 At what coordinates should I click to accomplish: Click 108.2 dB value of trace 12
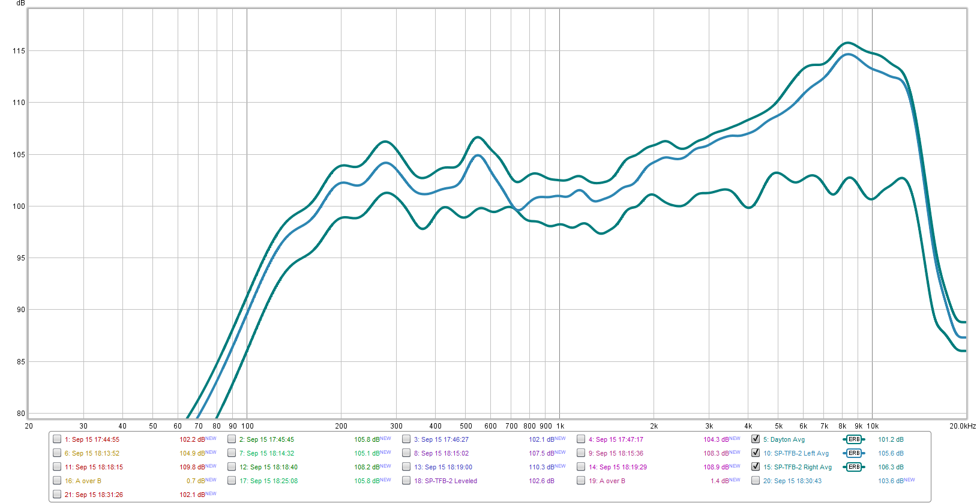[367, 468]
